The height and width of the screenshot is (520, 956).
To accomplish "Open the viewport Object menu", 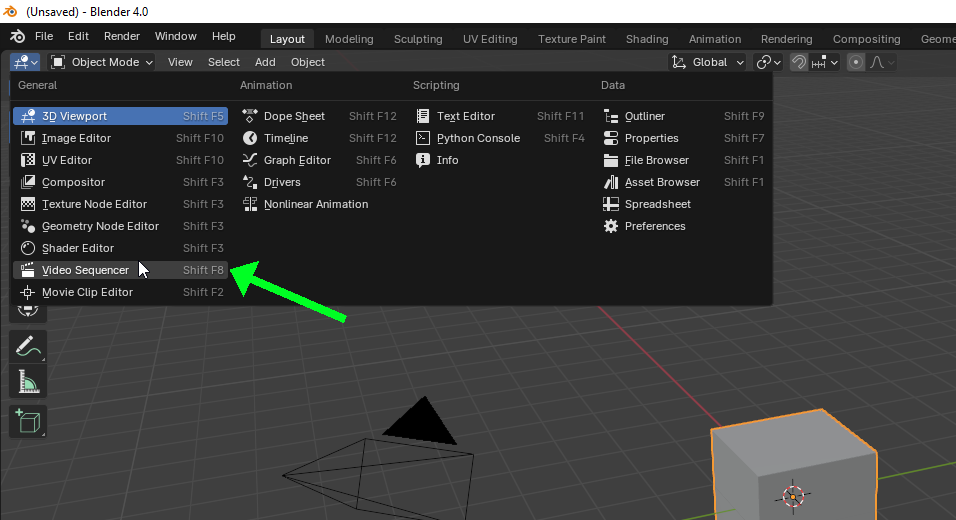I will pyautogui.click(x=308, y=62).
